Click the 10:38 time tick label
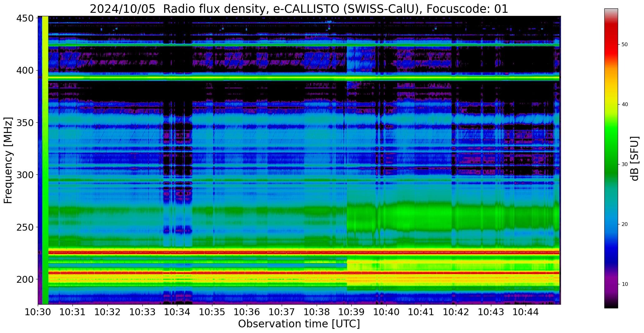Screen dimensions: 644x333 pyautogui.click(x=317, y=312)
